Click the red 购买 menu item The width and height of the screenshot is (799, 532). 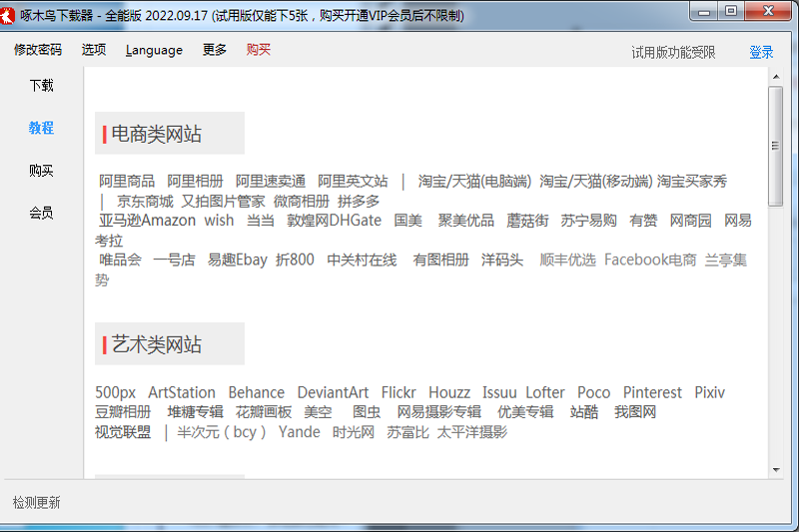coord(259,50)
